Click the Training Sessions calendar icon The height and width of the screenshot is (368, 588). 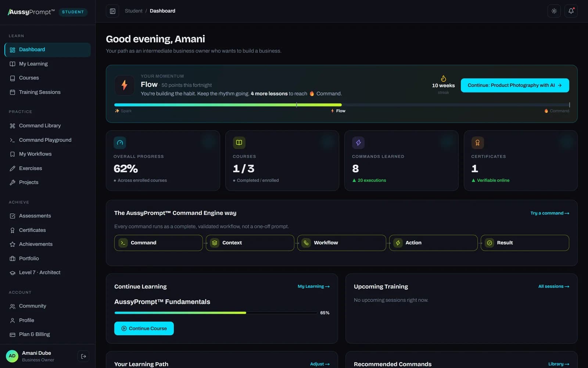[12, 92]
